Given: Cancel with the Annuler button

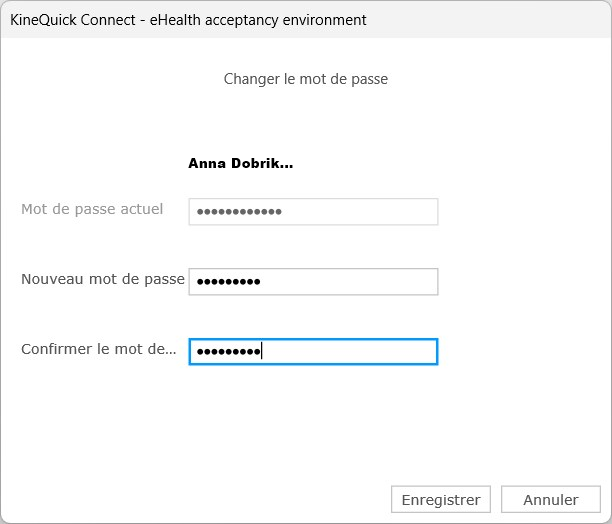Looking at the screenshot, I should click(x=551, y=499).
